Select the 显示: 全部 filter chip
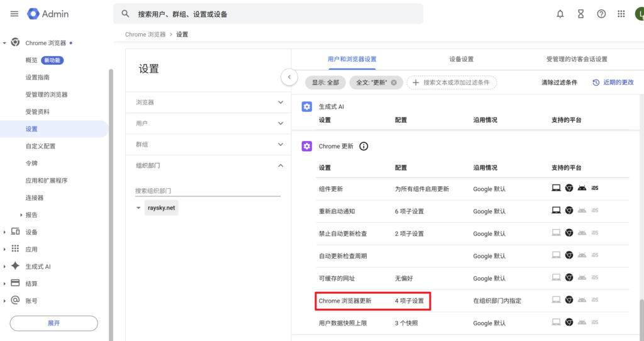The image size is (644, 341). point(325,82)
